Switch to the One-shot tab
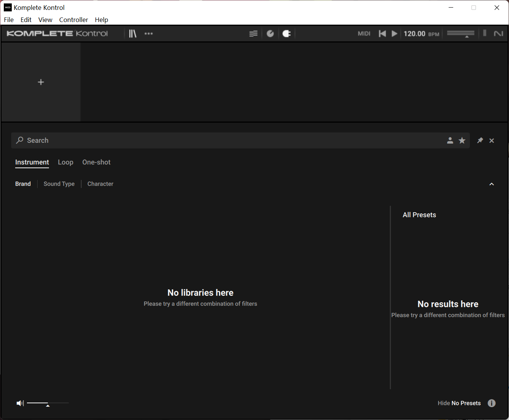This screenshot has width=509, height=420. point(96,162)
